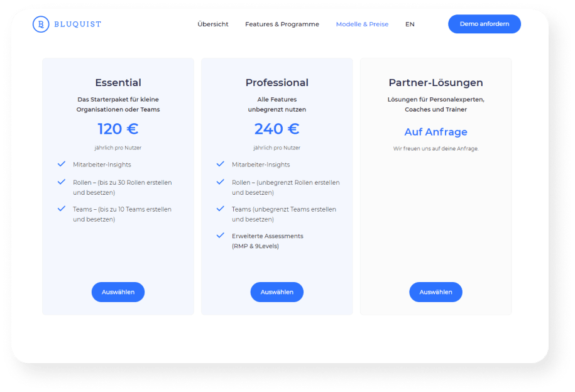Click 'Teams – (bis zu 10 Teams' text

(122, 214)
